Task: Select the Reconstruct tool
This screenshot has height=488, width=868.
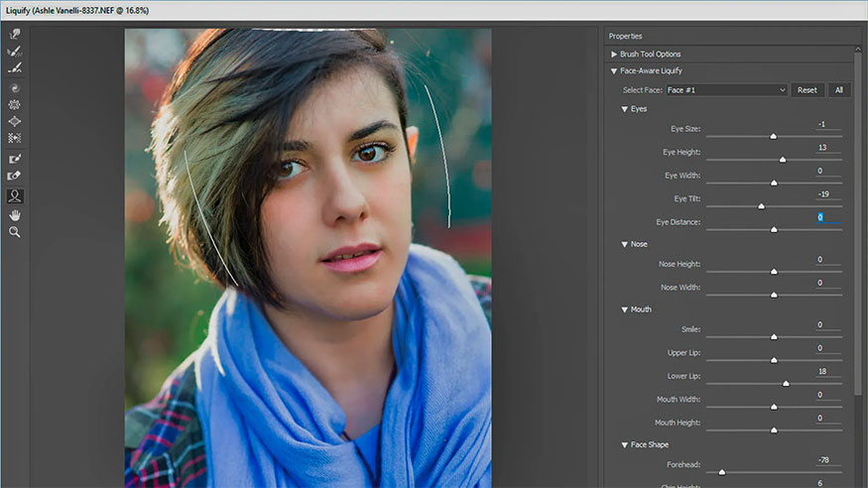Action: click(15, 51)
